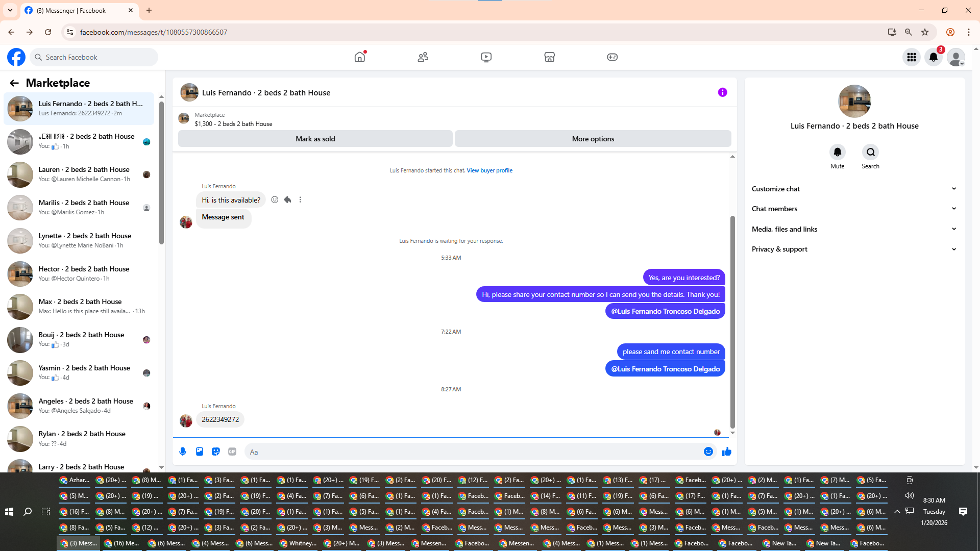Open Chrome's zoom magnifier icon in address bar
Viewport: 980px width, 551px height.
coord(909,32)
